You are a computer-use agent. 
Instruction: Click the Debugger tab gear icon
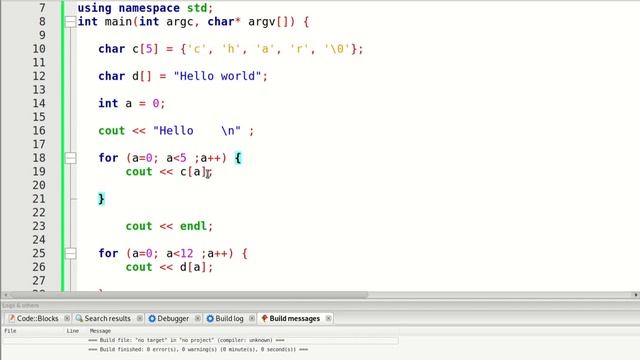point(152,318)
